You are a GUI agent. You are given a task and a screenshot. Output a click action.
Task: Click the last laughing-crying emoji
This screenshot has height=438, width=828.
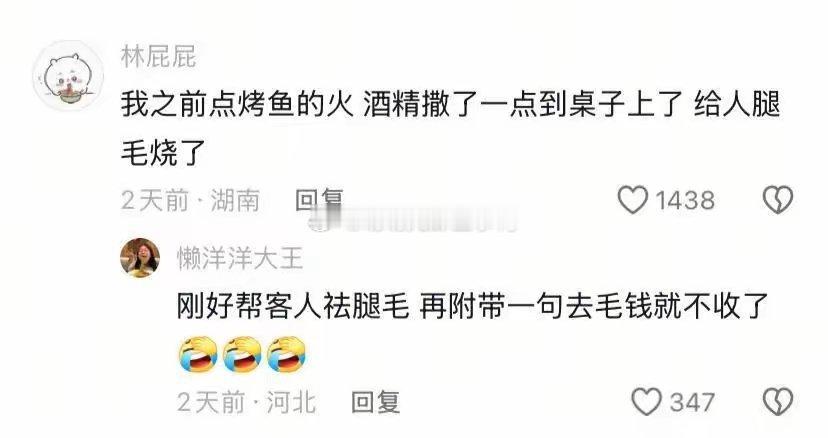pos(287,354)
